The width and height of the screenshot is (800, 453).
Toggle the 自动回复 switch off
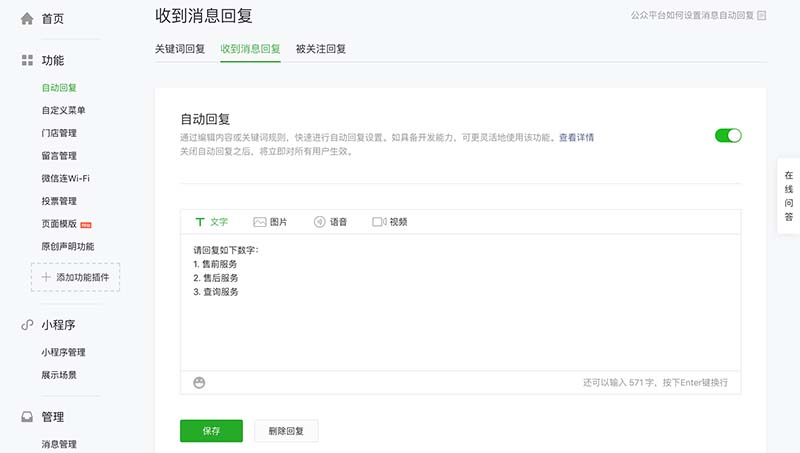pyautogui.click(x=728, y=136)
